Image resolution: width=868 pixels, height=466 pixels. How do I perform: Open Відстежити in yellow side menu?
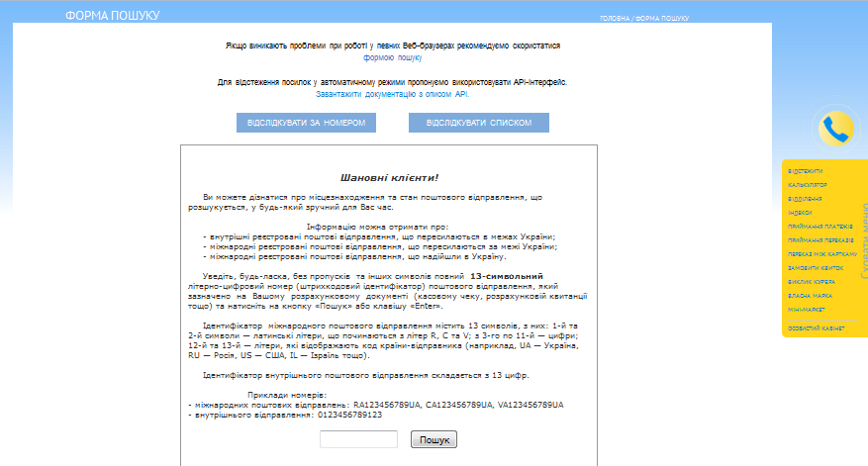tap(805, 171)
